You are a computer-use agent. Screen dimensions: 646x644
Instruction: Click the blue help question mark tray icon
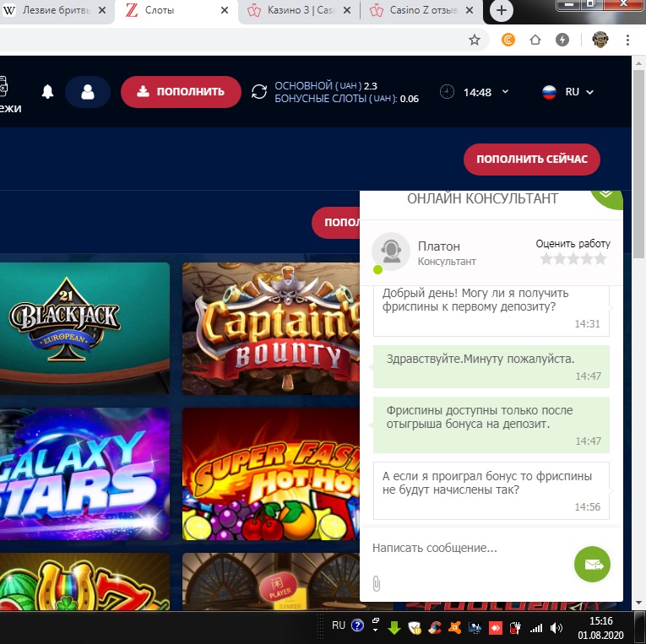click(357, 625)
